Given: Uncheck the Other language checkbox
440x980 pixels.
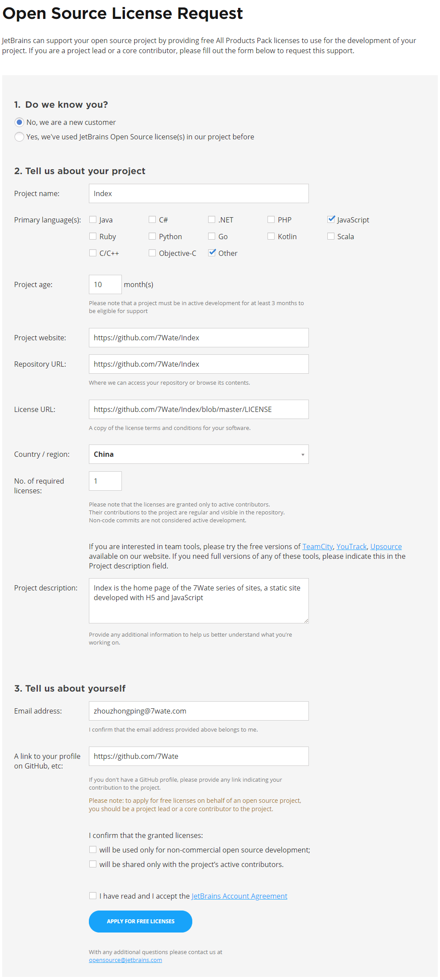Looking at the screenshot, I should click(212, 253).
